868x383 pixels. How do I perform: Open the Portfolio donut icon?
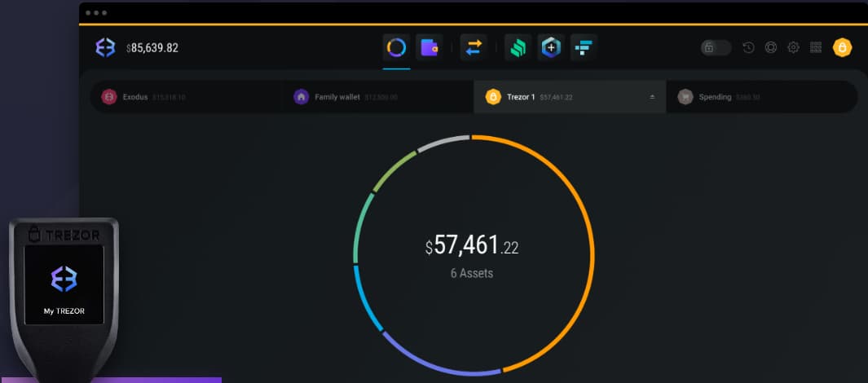pos(396,48)
